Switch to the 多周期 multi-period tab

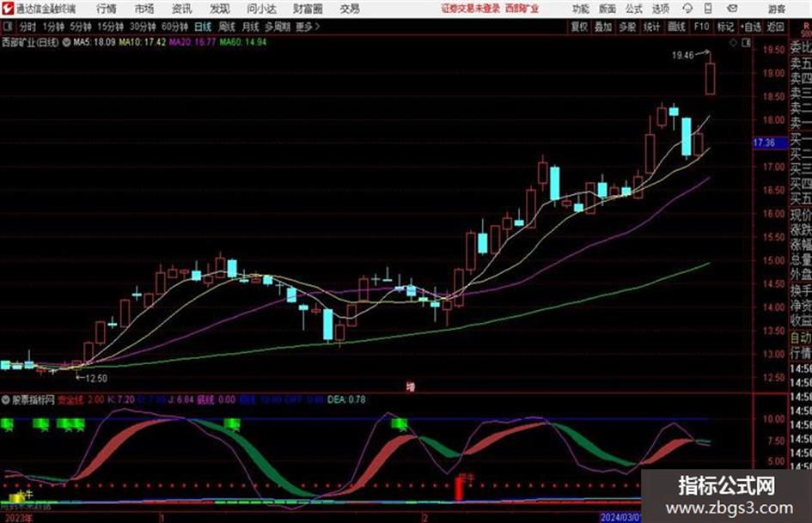(278, 27)
